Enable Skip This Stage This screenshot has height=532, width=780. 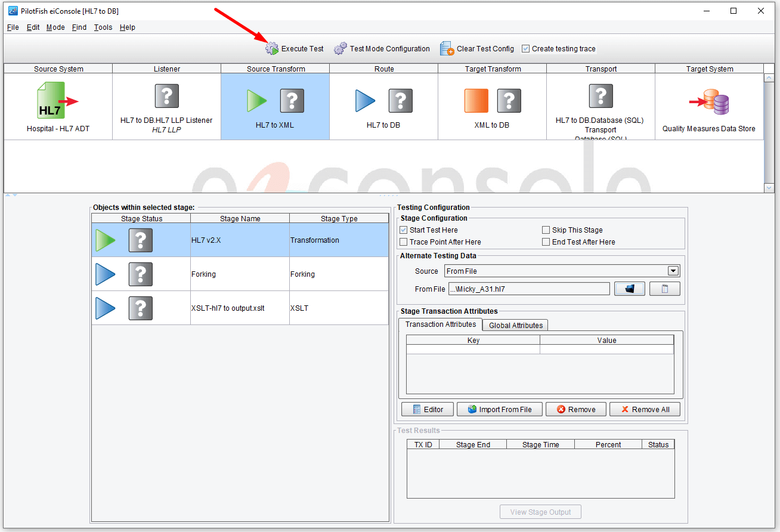click(x=546, y=230)
